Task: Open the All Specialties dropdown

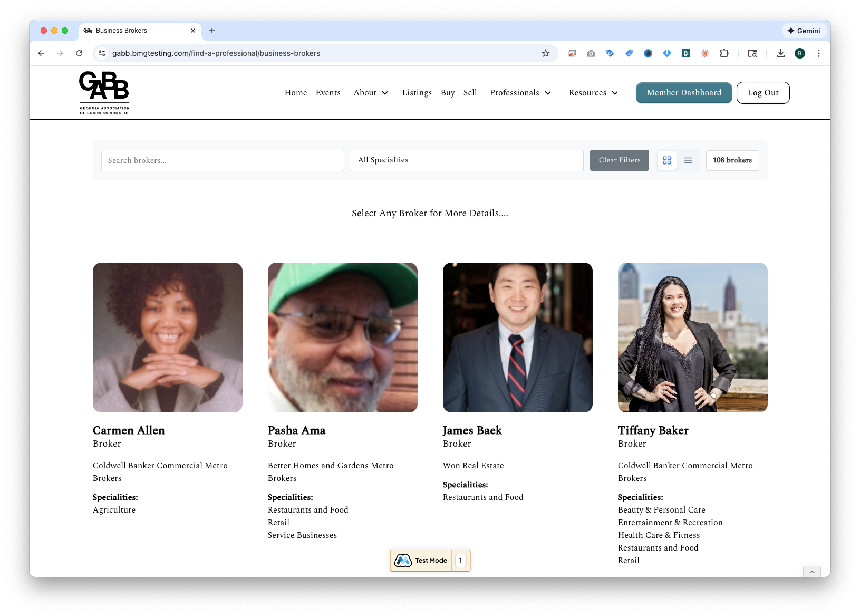Action: click(x=467, y=160)
